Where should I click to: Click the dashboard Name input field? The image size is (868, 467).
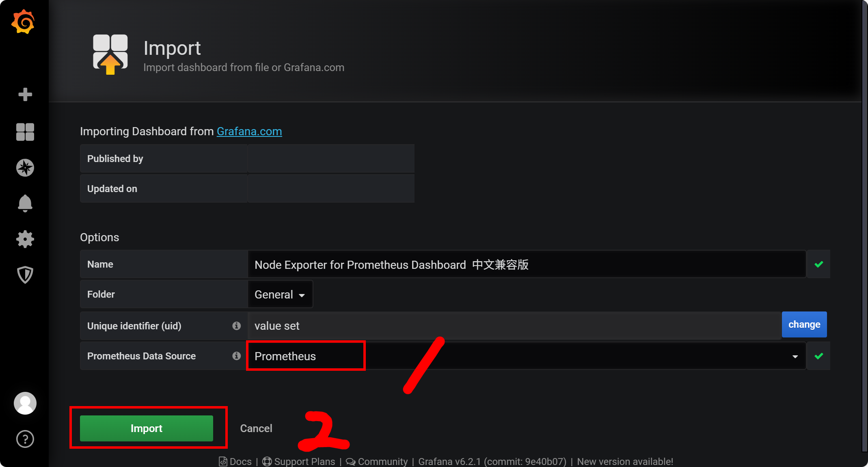pos(527,264)
